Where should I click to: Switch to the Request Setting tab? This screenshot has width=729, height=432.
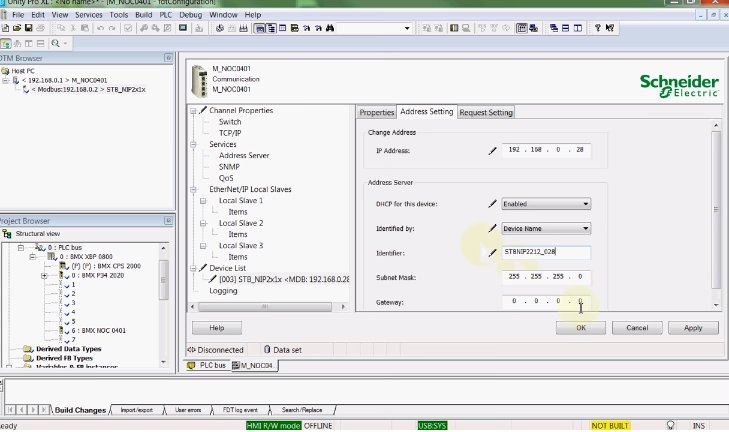(x=486, y=113)
